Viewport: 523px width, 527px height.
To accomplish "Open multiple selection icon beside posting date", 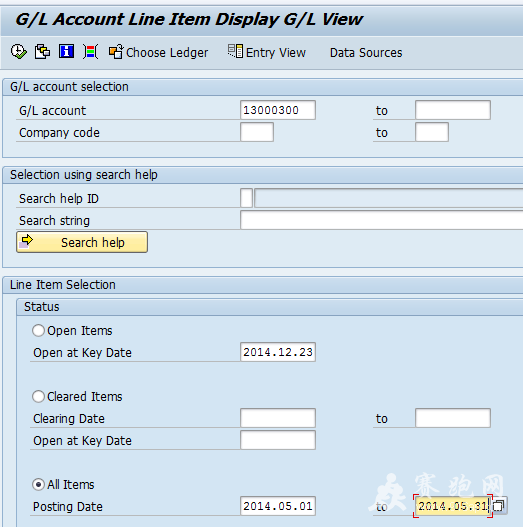I will click(499, 505).
